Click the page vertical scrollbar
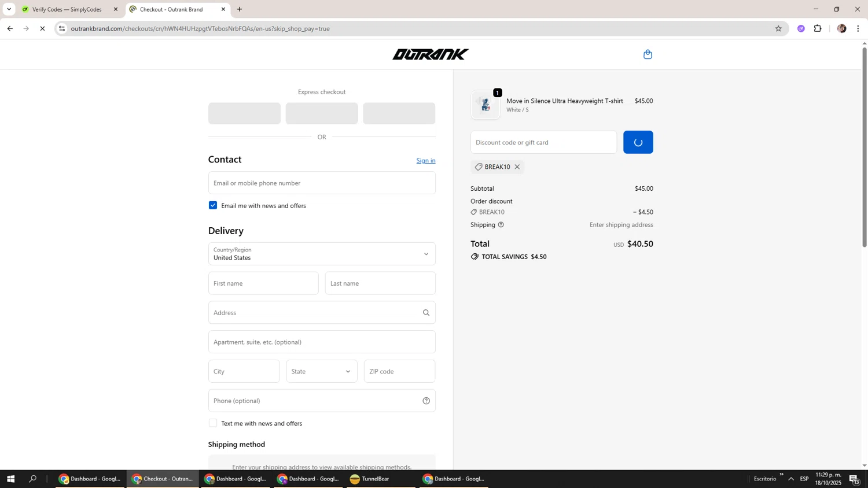This screenshot has height=488, width=868. tap(865, 147)
